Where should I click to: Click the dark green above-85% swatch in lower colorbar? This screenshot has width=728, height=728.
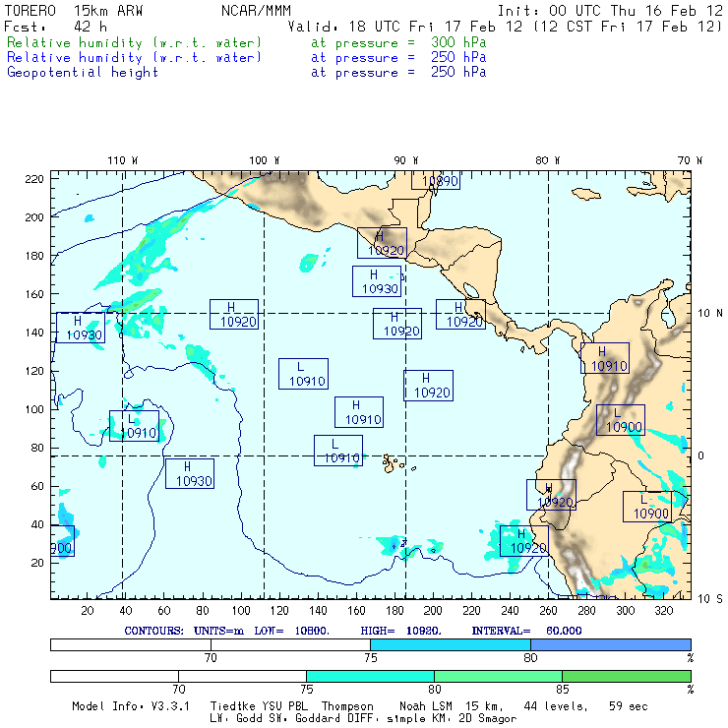(627, 676)
